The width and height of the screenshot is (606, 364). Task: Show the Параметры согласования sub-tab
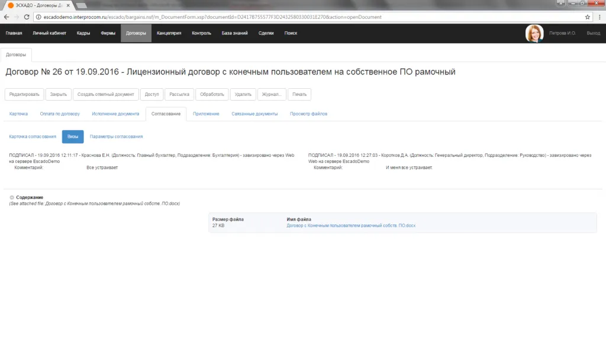tap(116, 137)
